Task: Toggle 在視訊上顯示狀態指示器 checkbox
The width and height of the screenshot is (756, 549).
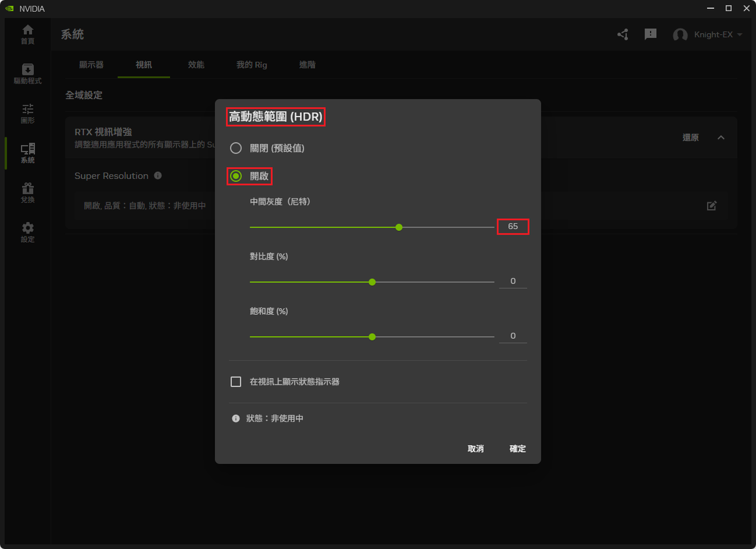Action: 236,382
